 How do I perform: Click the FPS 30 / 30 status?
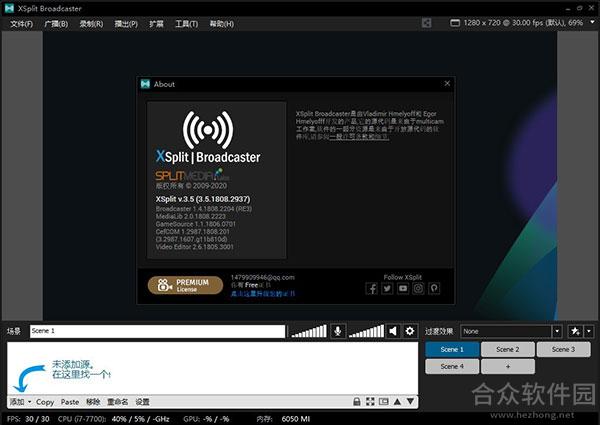coord(28,419)
